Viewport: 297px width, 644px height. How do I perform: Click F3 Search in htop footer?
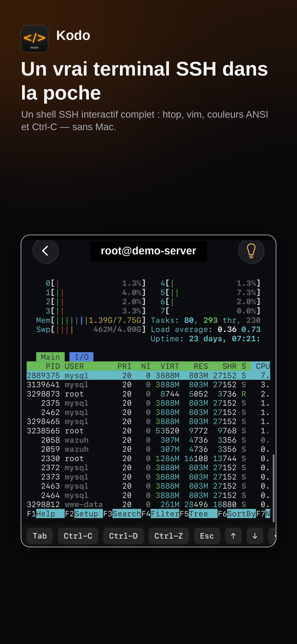coord(122,514)
